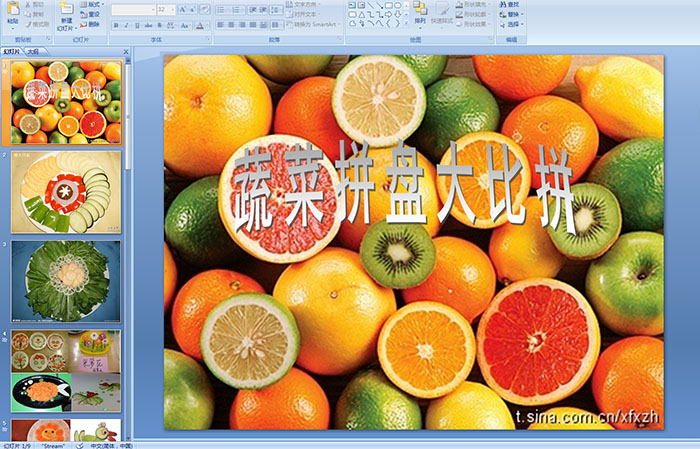Toggle Justify paragraph alignment

[253, 25]
